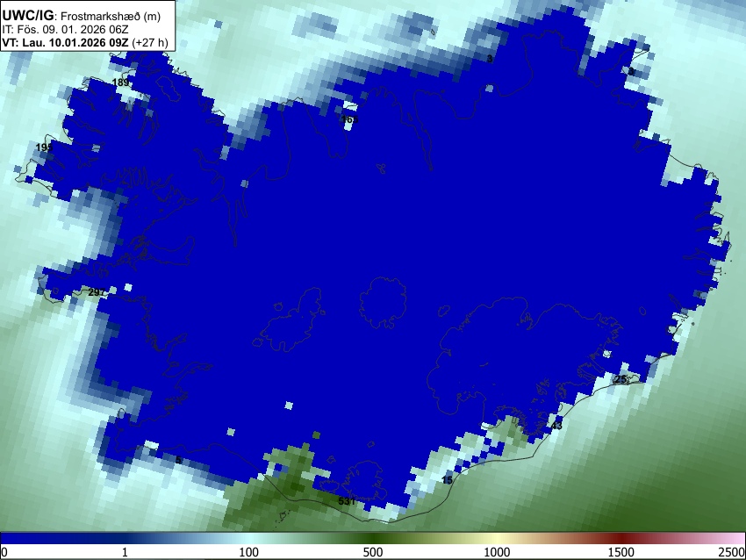Click the map value label '195'
The width and height of the screenshot is (746, 560).
(44, 147)
